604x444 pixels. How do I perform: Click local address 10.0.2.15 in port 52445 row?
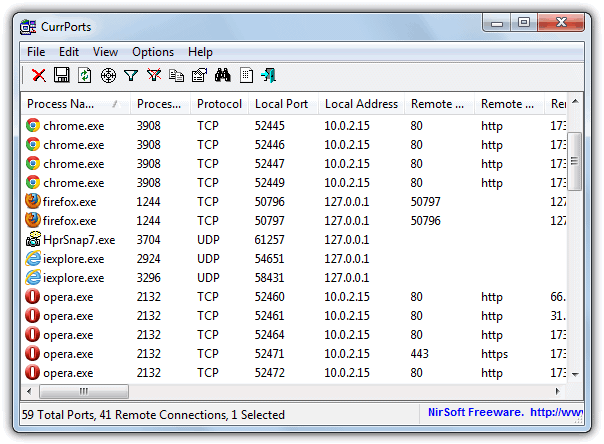coord(347,126)
